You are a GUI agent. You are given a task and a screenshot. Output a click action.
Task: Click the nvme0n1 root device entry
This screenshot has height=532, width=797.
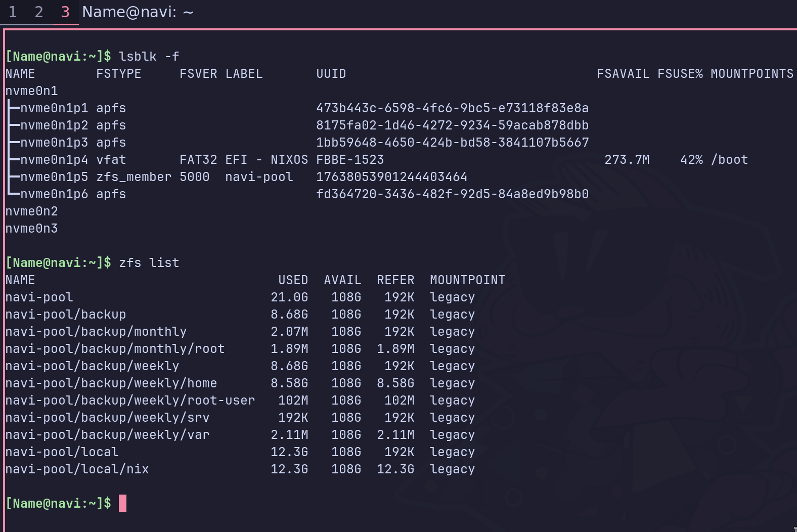(x=31, y=91)
